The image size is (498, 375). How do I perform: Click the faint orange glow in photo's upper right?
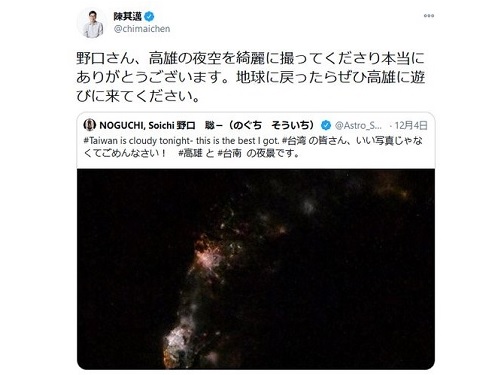point(392,188)
